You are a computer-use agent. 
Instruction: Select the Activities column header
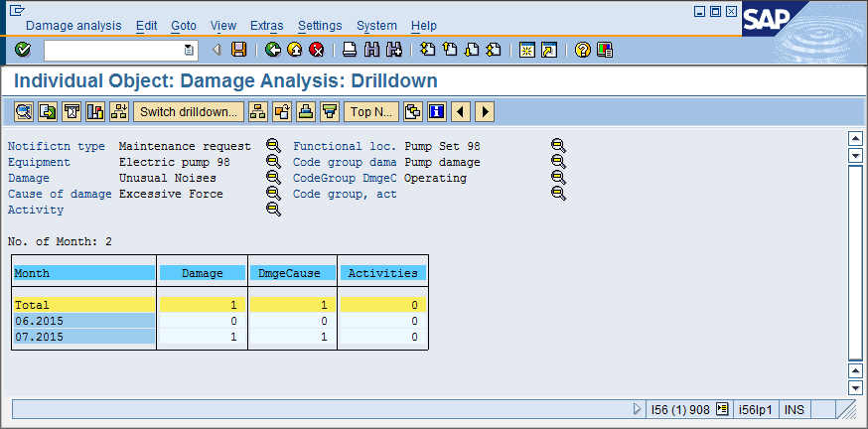pyautogui.click(x=383, y=273)
